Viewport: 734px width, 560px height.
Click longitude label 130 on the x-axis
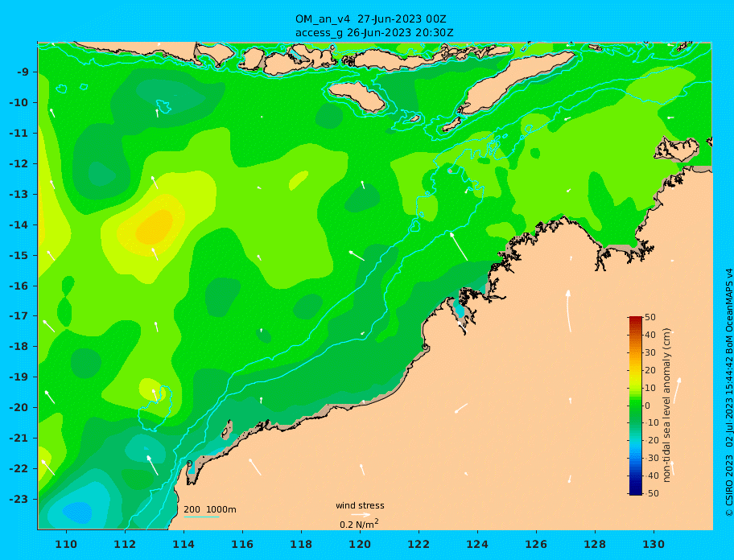(x=654, y=545)
